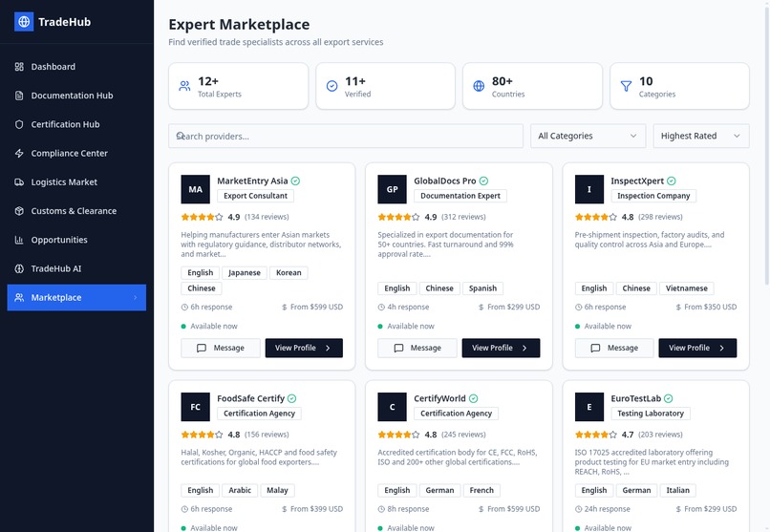The width and height of the screenshot is (770, 532).
Task: View Profile of MarketEntry Asia
Action: pos(304,348)
